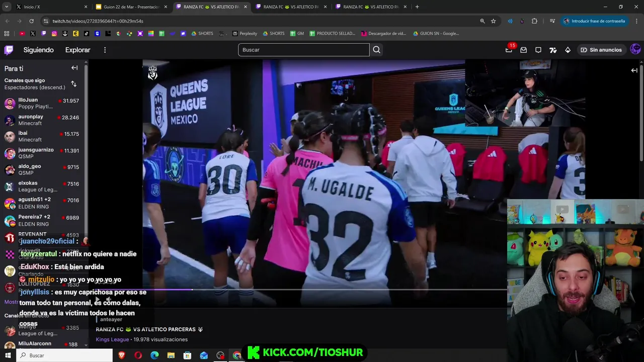Click the Sin anuncios button

click(x=601, y=50)
